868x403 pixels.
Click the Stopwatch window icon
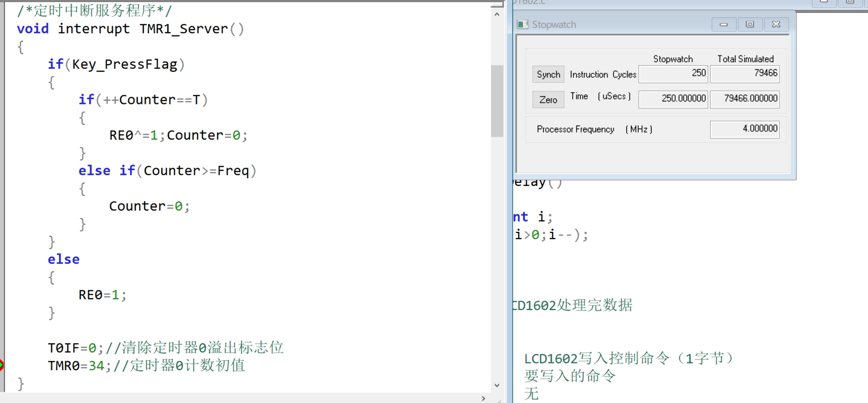coord(523,25)
